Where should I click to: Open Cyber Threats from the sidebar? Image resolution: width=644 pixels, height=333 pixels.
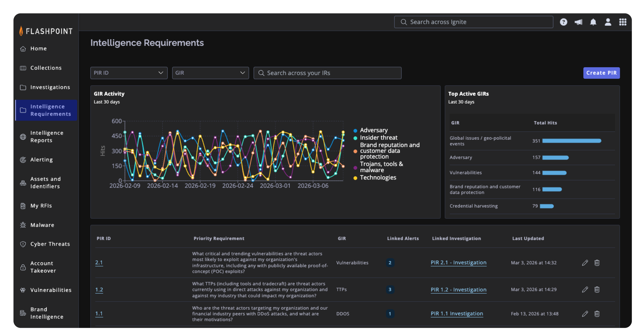point(50,244)
